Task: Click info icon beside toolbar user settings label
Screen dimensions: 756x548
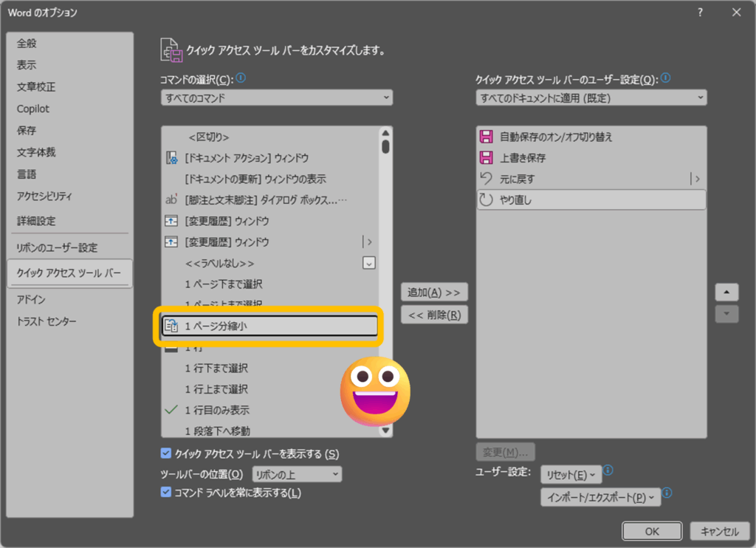Action: [666, 78]
